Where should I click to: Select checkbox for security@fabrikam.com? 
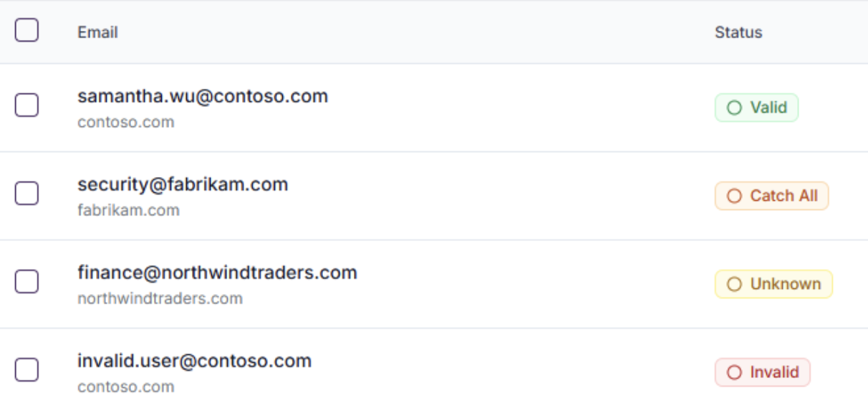[26, 194]
